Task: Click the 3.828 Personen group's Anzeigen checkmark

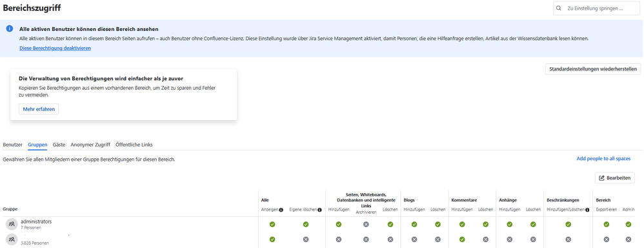Action: point(272,239)
